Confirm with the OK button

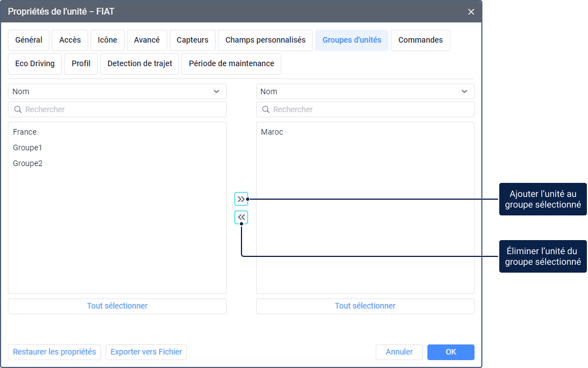point(450,352)
